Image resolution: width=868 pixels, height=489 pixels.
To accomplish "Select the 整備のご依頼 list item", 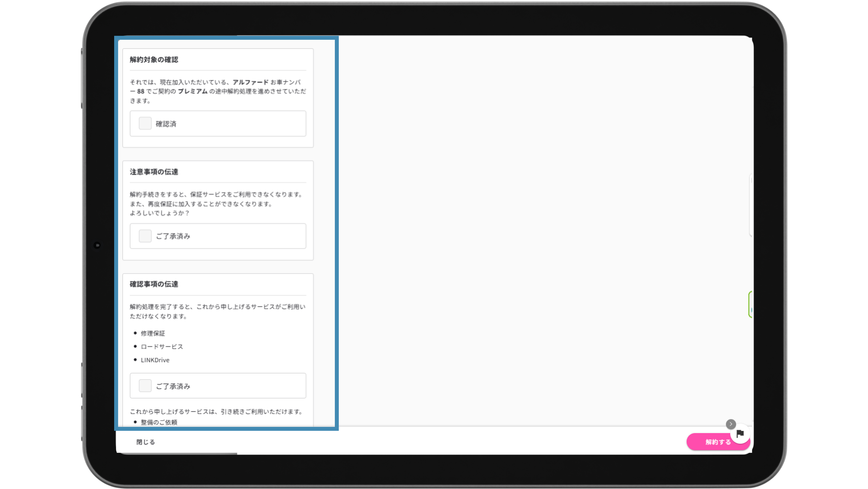I will (158, 422).
